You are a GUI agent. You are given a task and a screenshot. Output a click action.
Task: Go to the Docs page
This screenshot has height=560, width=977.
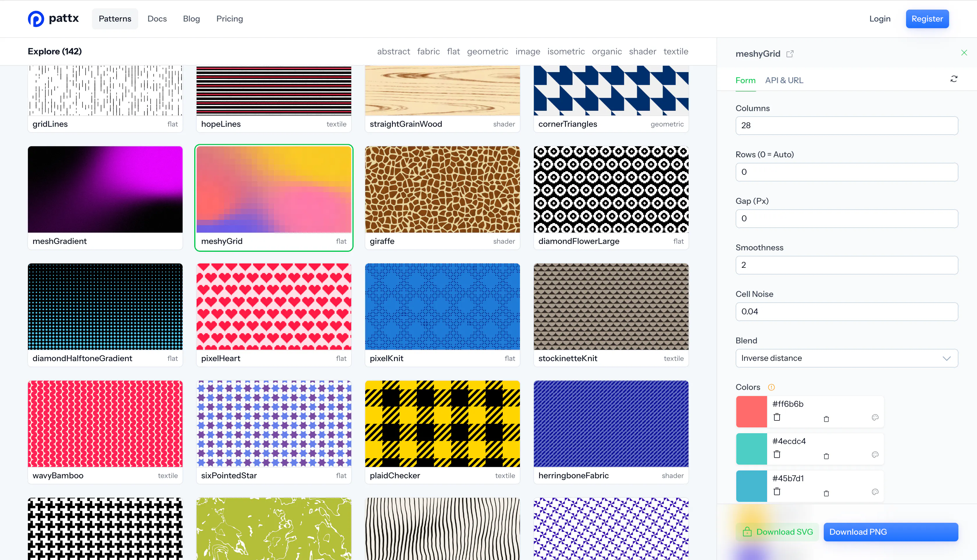pyautogui.click(x=157, y=19)
